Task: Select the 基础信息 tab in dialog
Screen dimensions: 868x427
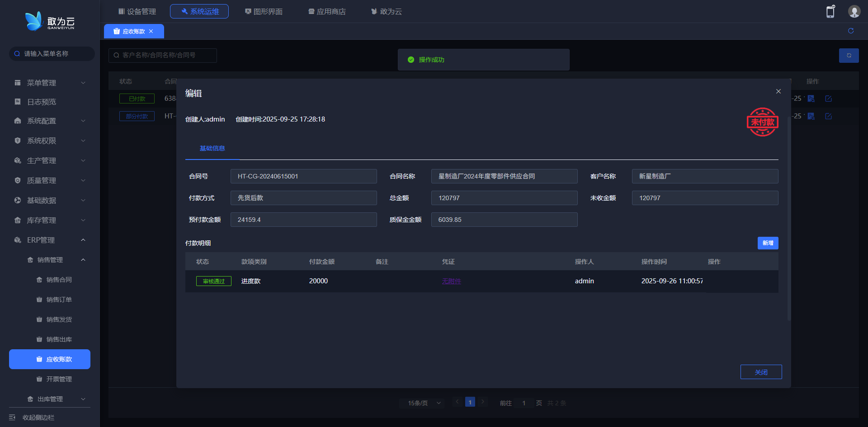Action: [x=212, y=148]
